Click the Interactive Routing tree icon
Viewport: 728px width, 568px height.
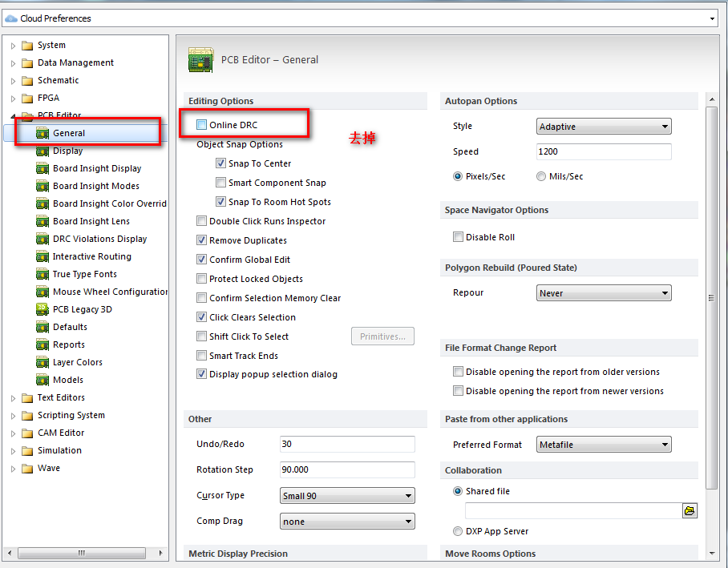click(x=42, y=256)
